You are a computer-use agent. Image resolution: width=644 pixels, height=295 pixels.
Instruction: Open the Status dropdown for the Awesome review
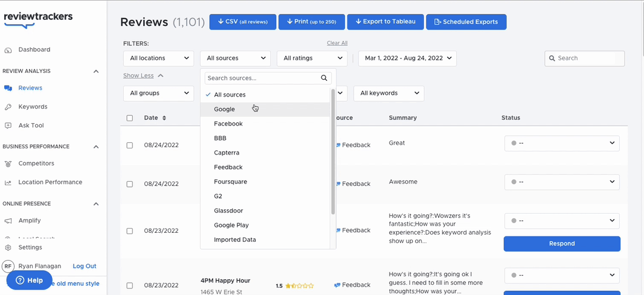coord(562,182)
